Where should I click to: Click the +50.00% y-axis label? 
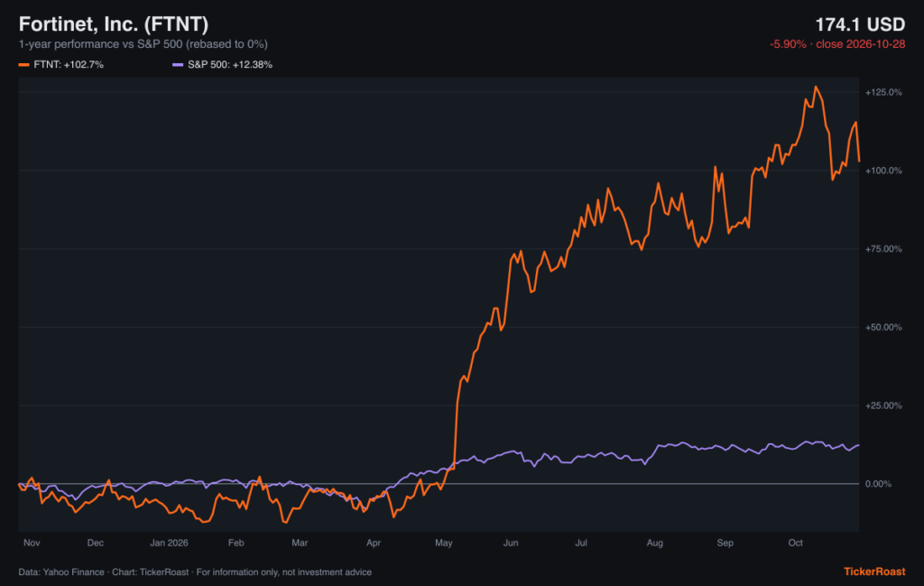(883, 327)
